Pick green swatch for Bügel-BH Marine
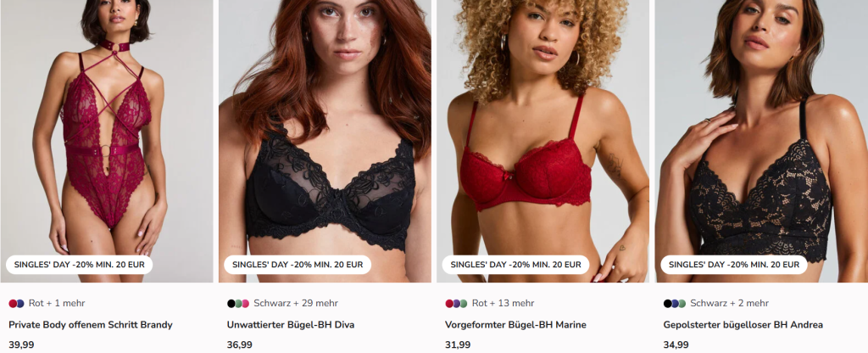Viewport: 868px width, 353px height. [x=464, y=304]
